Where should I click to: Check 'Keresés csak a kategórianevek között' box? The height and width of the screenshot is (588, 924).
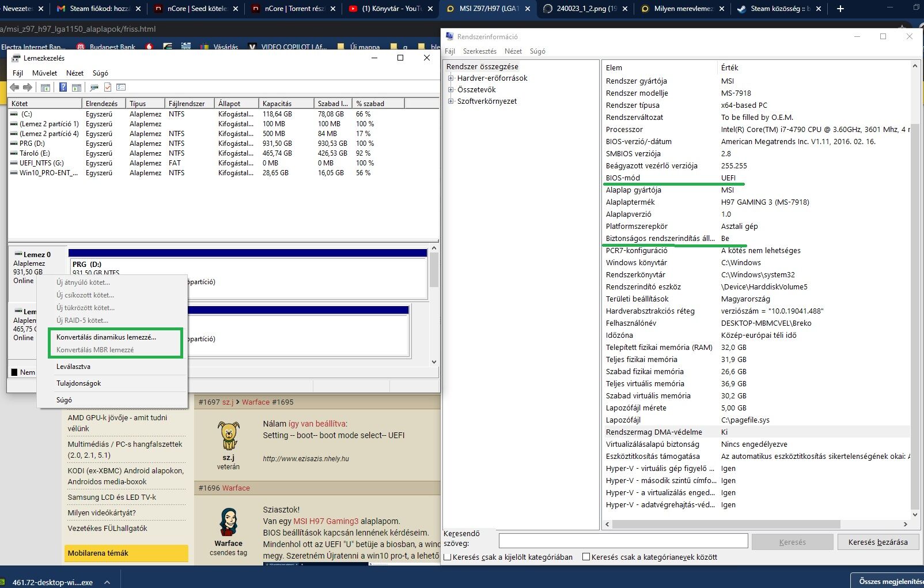(586, 557)
